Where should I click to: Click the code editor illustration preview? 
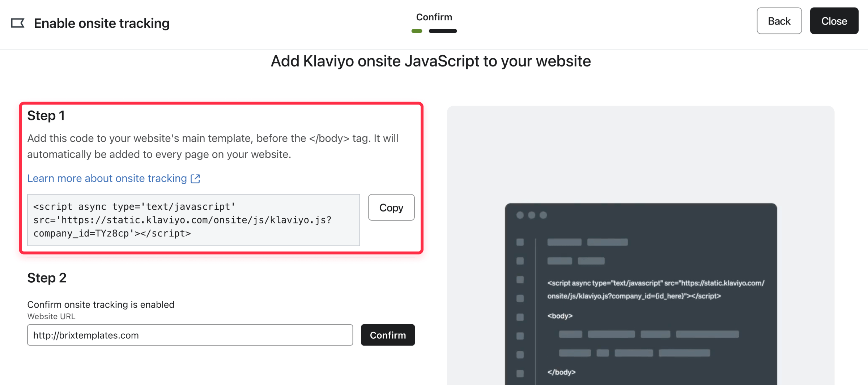click(641, 294)
